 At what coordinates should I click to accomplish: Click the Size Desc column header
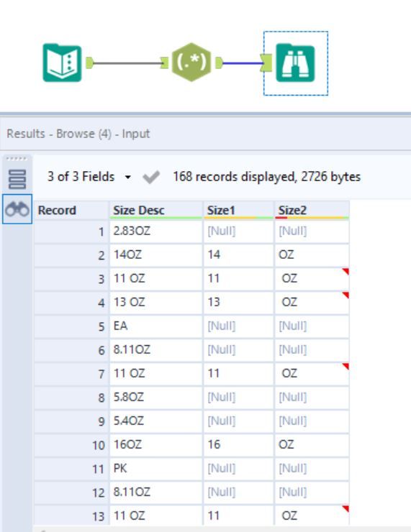point(156,211)
